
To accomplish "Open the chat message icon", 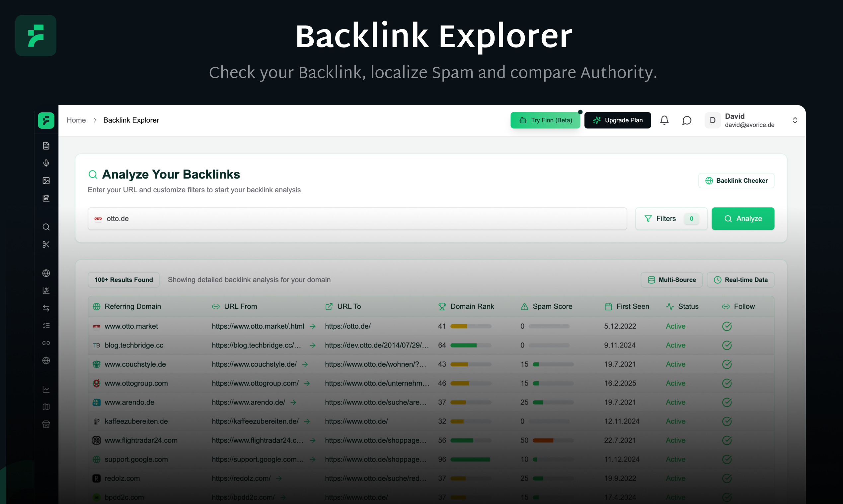I will click(x=687, y=120).
